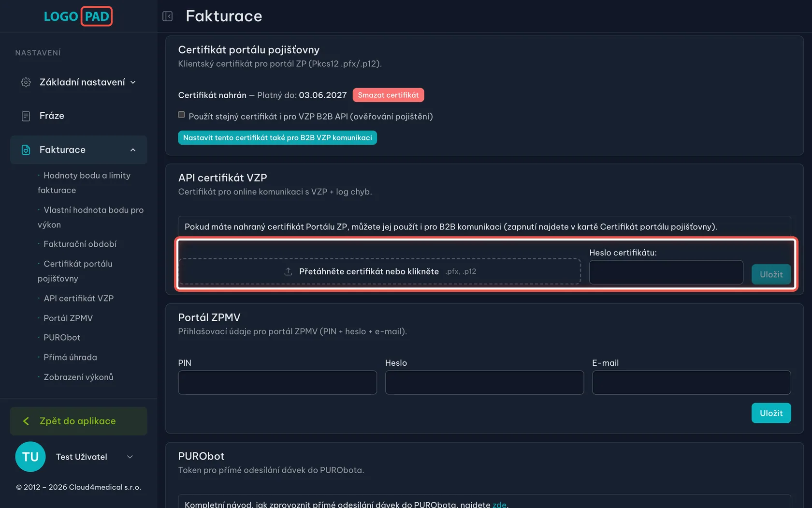Collapse the sidebar using the panel toggle icon
812x508 pixels.
click(168, 16)
